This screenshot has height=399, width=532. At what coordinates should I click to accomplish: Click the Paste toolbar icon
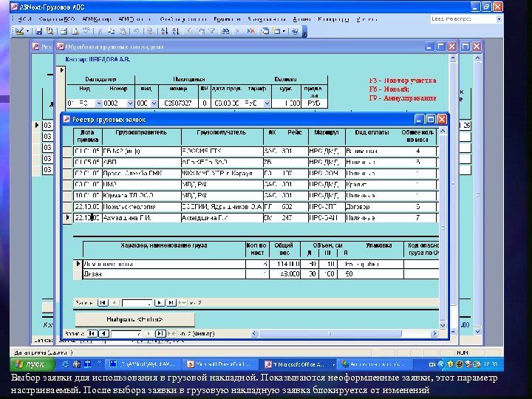123,31
